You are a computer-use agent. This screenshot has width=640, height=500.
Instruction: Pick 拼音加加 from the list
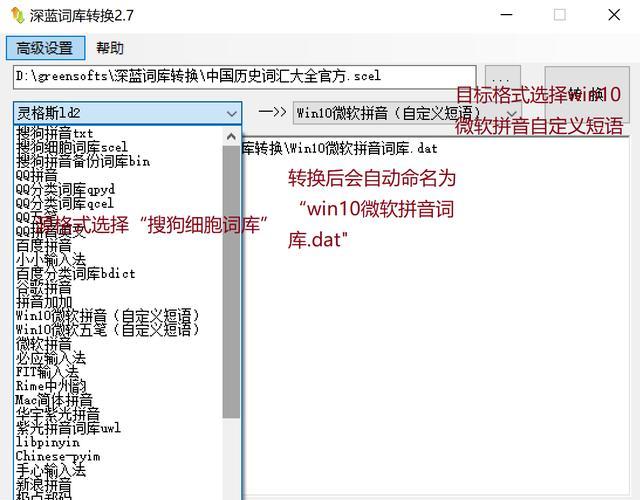click(44, 302)
